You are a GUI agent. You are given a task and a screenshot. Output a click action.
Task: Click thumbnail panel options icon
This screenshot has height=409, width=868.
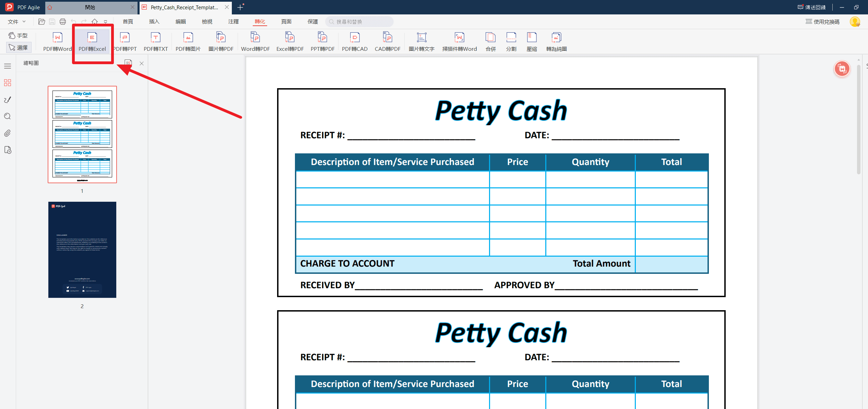point(128,63)
